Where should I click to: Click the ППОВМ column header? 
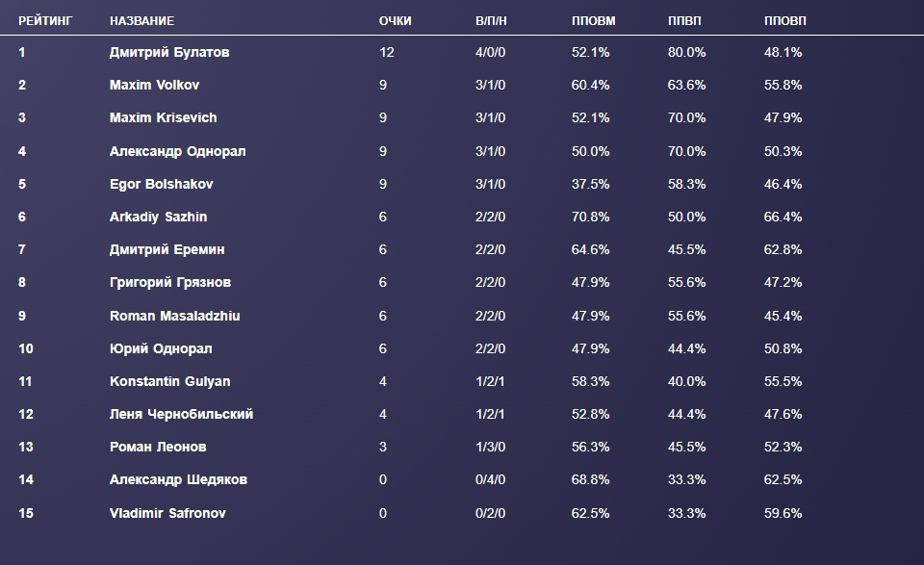click(593, 21)
